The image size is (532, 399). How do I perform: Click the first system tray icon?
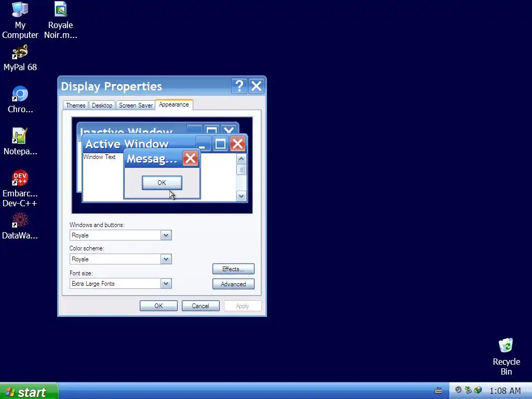tap(458, 390)
